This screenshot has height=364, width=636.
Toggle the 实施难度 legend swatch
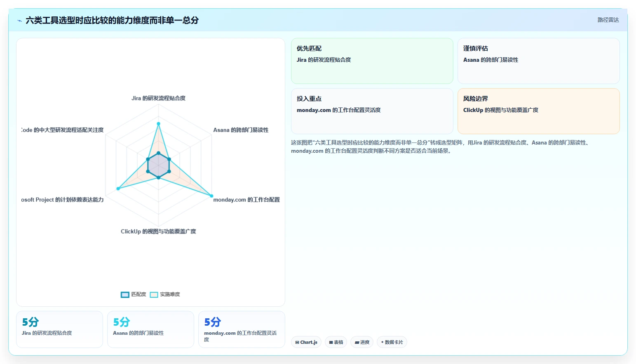coord(154,294)
